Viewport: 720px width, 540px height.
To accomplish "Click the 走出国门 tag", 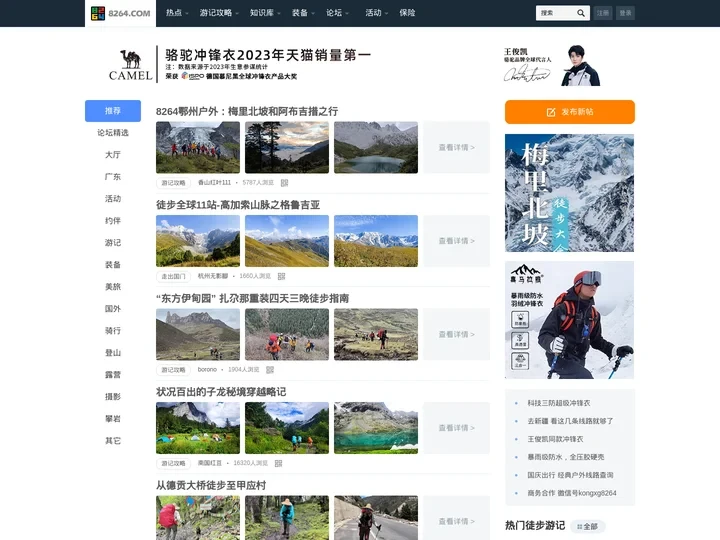I will point(173,276).
